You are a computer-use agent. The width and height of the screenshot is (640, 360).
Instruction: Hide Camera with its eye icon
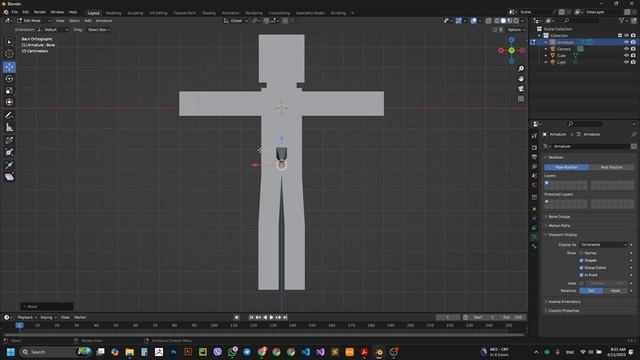pyautogui.click(x=627, y=49)
